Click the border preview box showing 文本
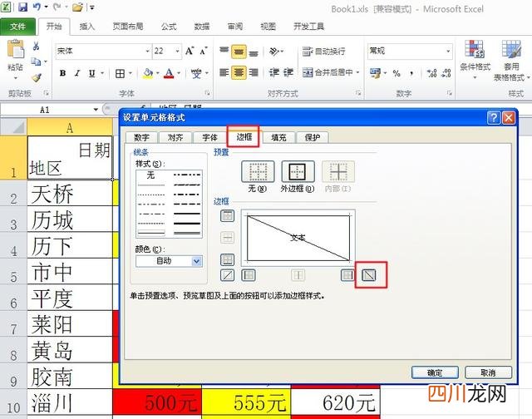Screen dimensions: 532x419 tap(298, 238)
